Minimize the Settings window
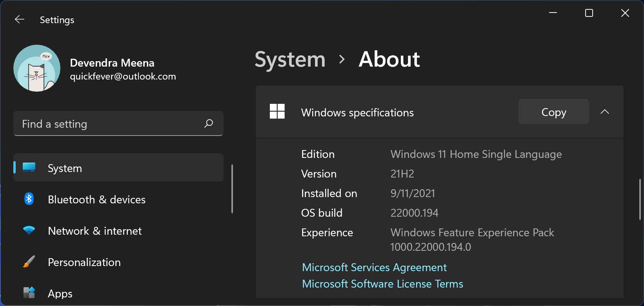This screenshot has height=306, width=644. 553,13
